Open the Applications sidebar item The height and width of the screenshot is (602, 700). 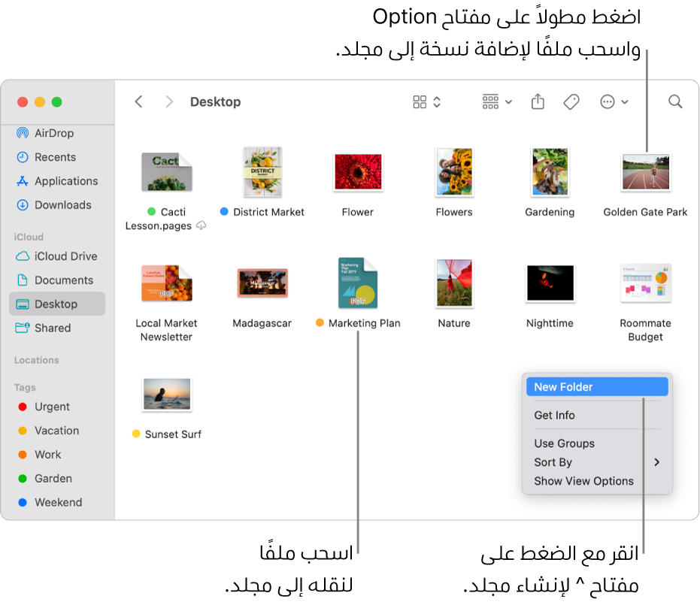[x=66, y=181]
